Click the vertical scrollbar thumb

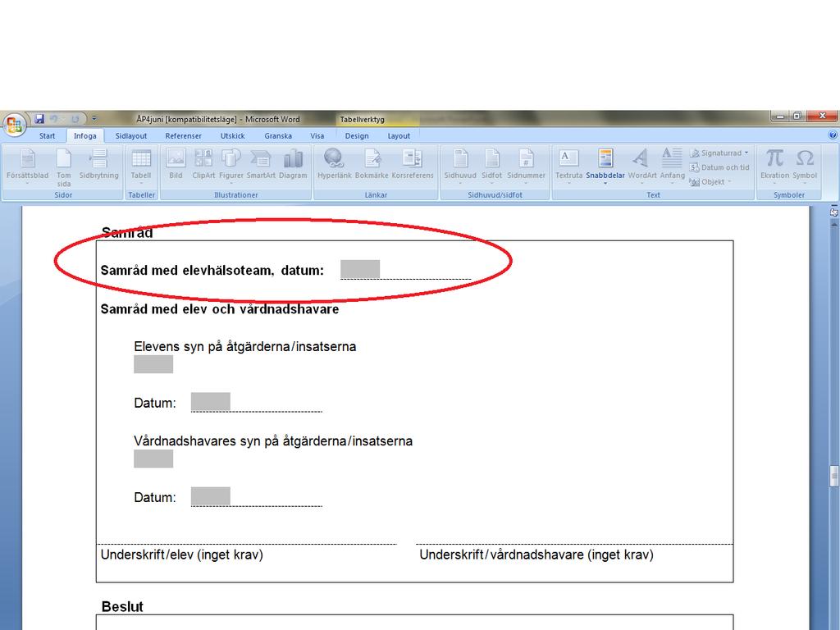point(833,477)
